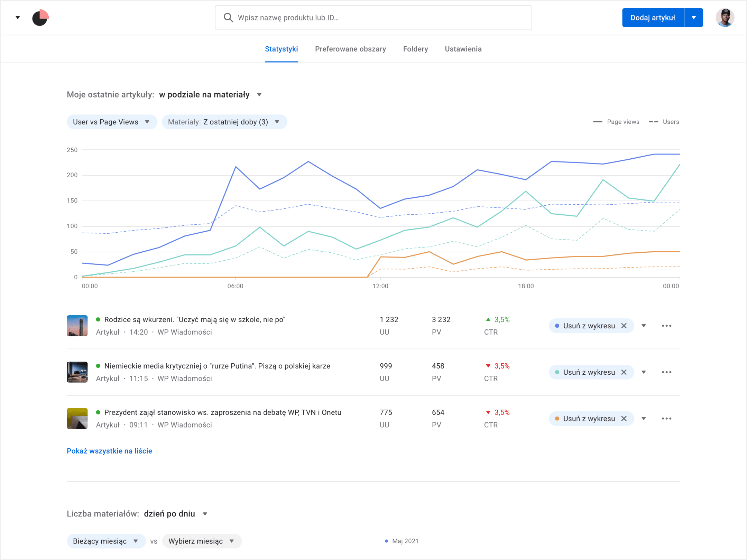Viewport: 747px width, 560px height.
Task: Switch to the Statystyki tab
Action: [281, 49]
